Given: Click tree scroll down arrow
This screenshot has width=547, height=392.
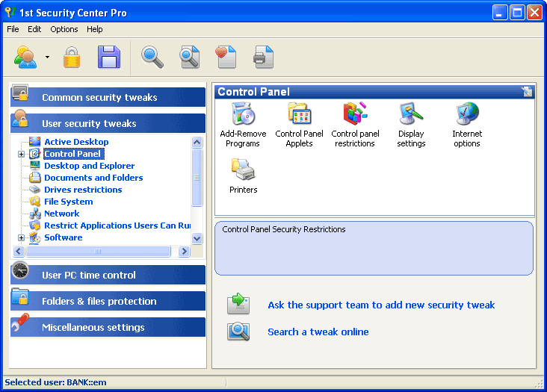Looking at the screenshot, I should pos(197,238).
